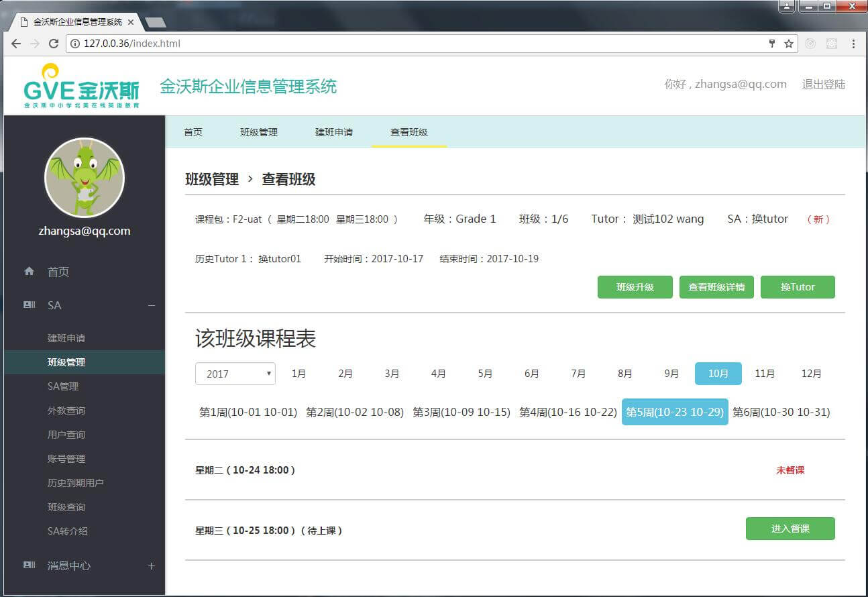Click the key icon in address bar
Image resolution: width=868 pixels, height=597 pixels.
pyautogui.click(x=772, y=44)
